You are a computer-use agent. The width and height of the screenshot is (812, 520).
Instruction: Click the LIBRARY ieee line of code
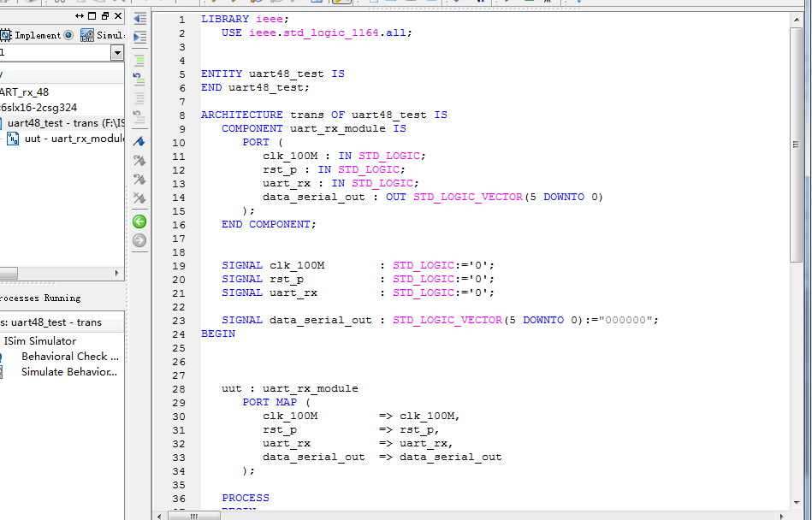245,19
